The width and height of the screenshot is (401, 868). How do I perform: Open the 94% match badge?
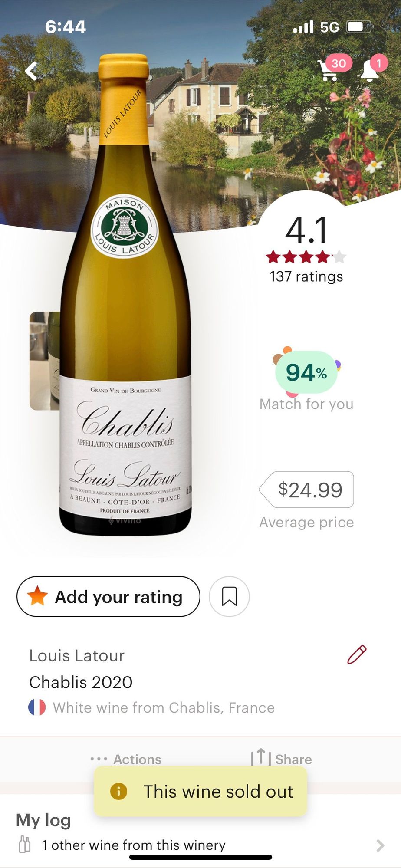pyautogui.click(x=306, y=372)
